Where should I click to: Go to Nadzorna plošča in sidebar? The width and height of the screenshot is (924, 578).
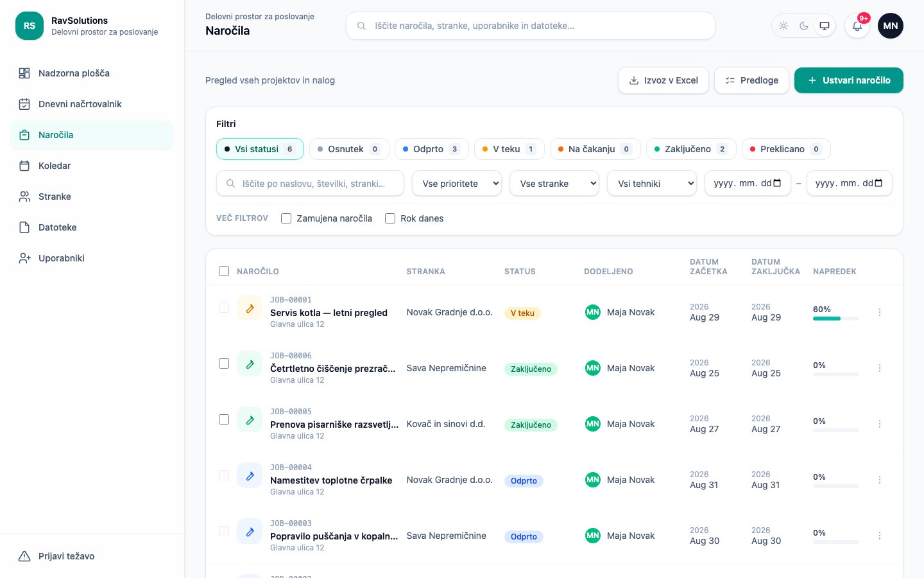[92, 73]
